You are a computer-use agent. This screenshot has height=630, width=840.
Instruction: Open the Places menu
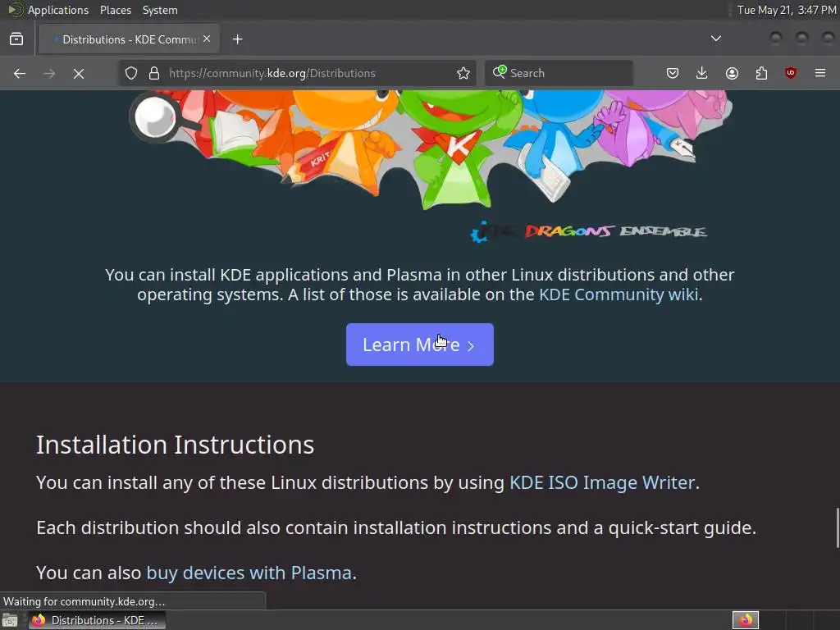[x=116, y=10]
